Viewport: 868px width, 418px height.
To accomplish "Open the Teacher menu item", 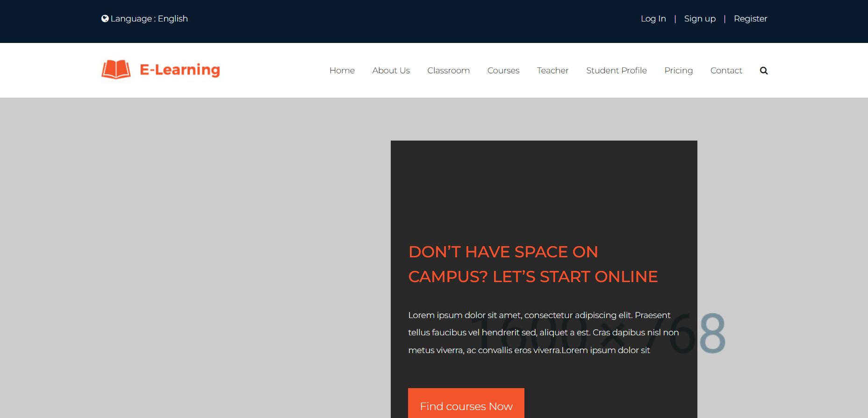I will coord(552,71).
